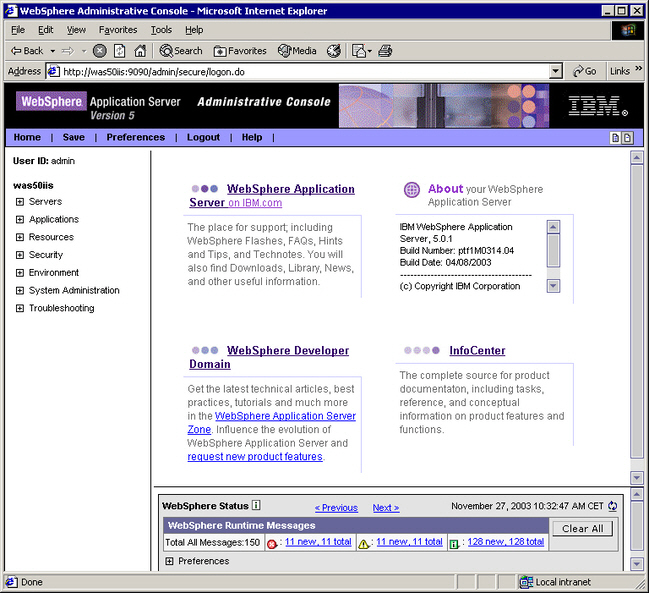This screenshot has height=593, width=649.
Task: Click the Next link in status panel
Action: (x=386, y=508)
